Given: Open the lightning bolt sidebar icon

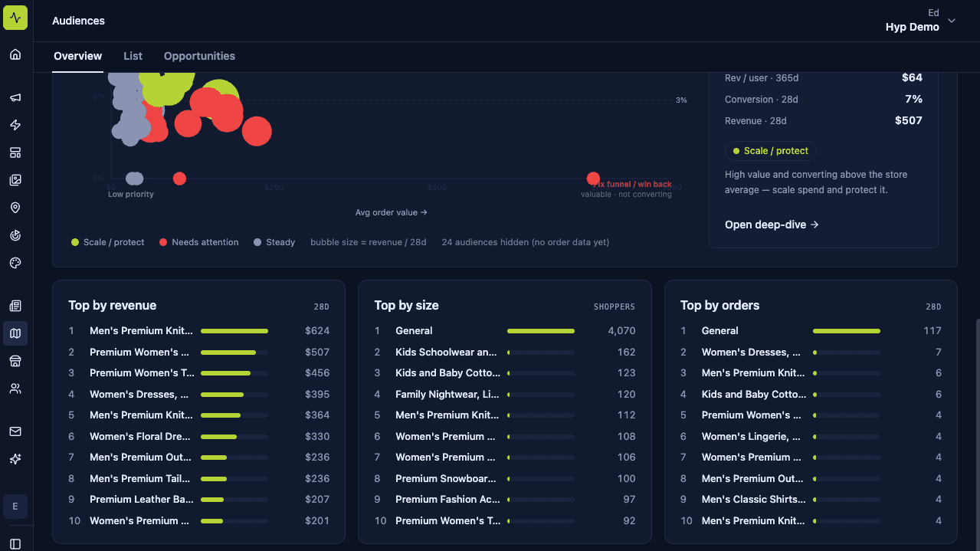Looking at the screenshot, I should 15,125.
